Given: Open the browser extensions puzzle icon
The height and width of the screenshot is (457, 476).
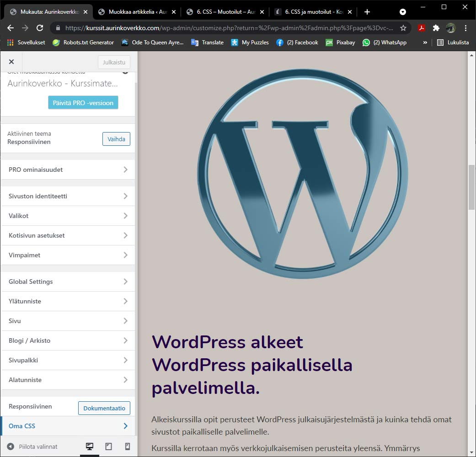Looking at the screenshot, I should [436, 28].
